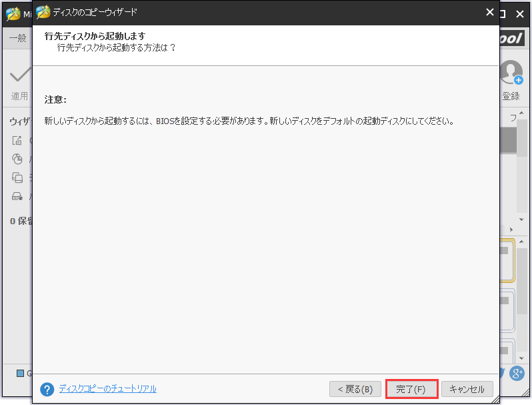The width and height of the screenshot is (532, 405).
Task: Click the disk map scrollbar's down arrow
Action: click(x=521, y=358)
